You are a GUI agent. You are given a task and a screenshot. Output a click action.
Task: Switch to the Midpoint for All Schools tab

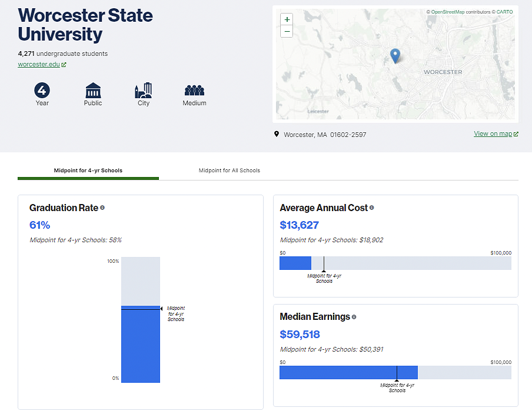pyautogui.click(x=229, y=170)
